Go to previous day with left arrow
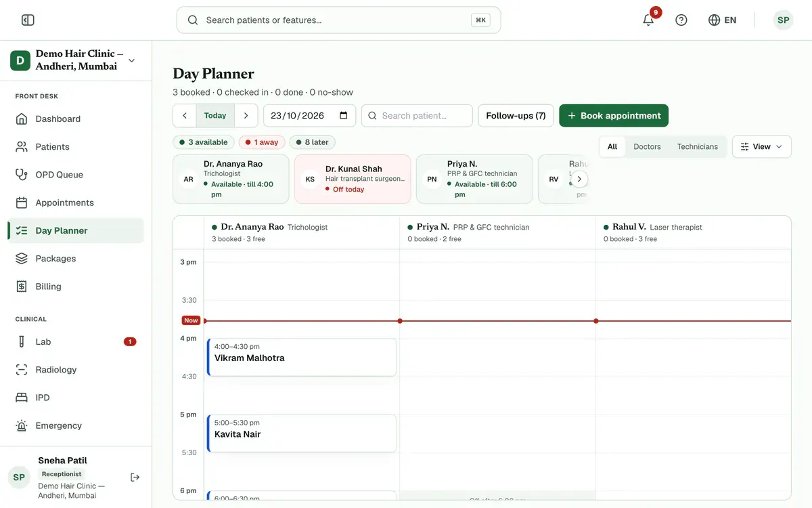 pyautogui.click(x=185, y=116)
